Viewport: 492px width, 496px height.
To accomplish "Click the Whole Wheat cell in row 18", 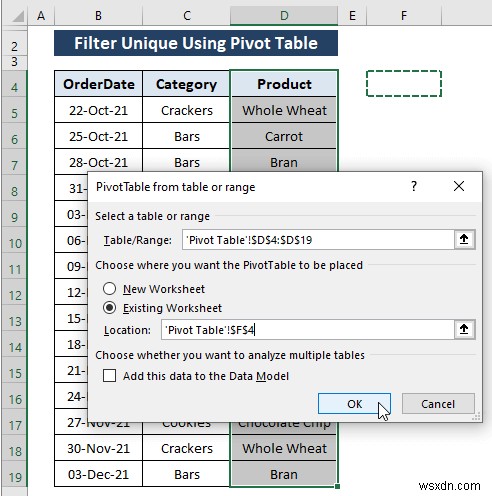I will [284, 448].
